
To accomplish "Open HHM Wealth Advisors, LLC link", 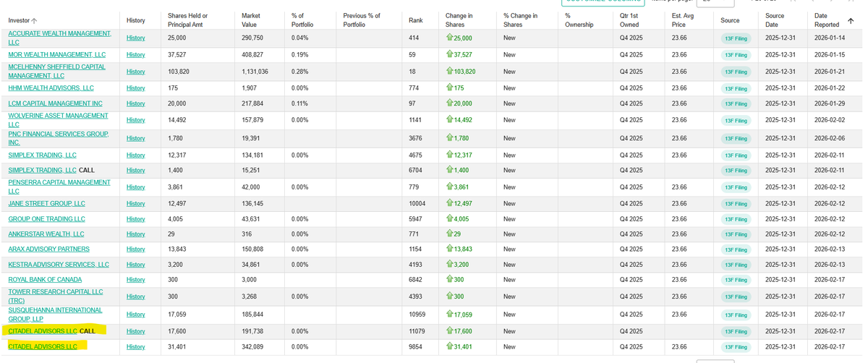I will coord(51,87).
